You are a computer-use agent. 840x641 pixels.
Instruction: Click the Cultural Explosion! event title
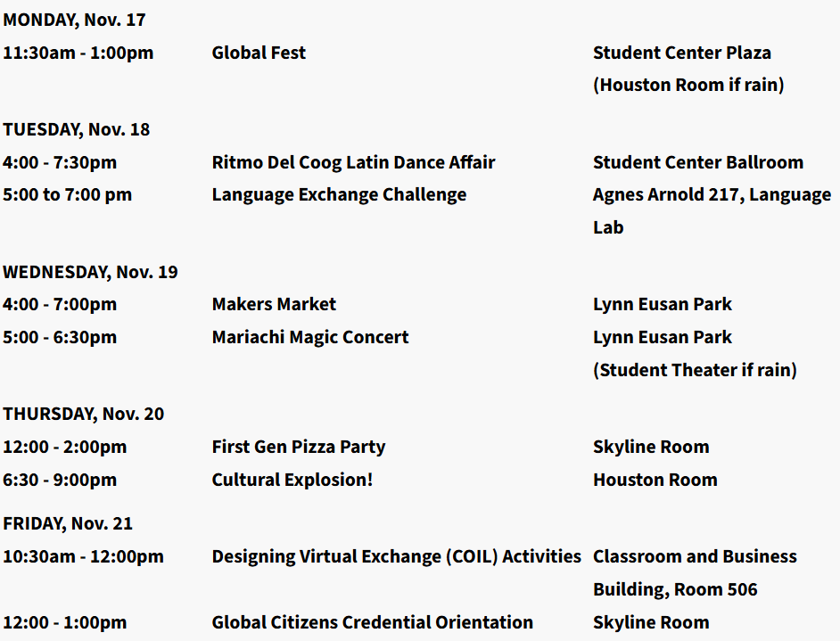(x=292, y=480)
